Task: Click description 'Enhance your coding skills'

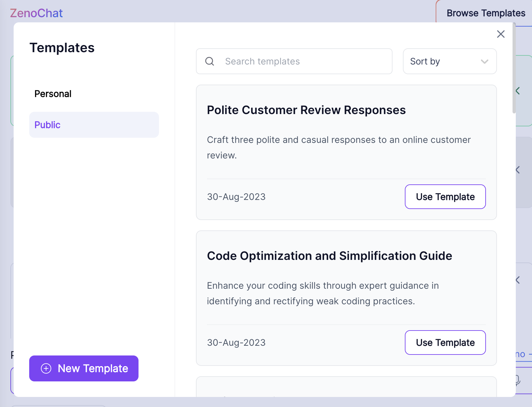Action: click(323, 293)
